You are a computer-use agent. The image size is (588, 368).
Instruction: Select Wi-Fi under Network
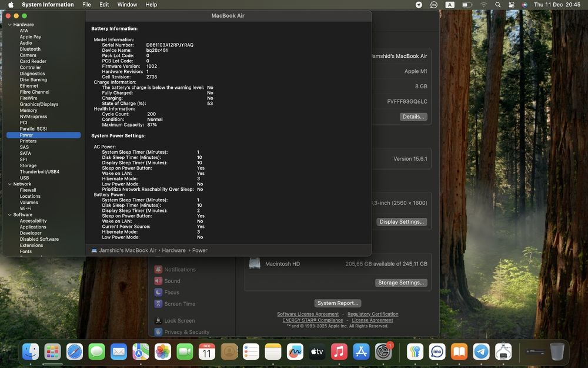tap(25, 208)
